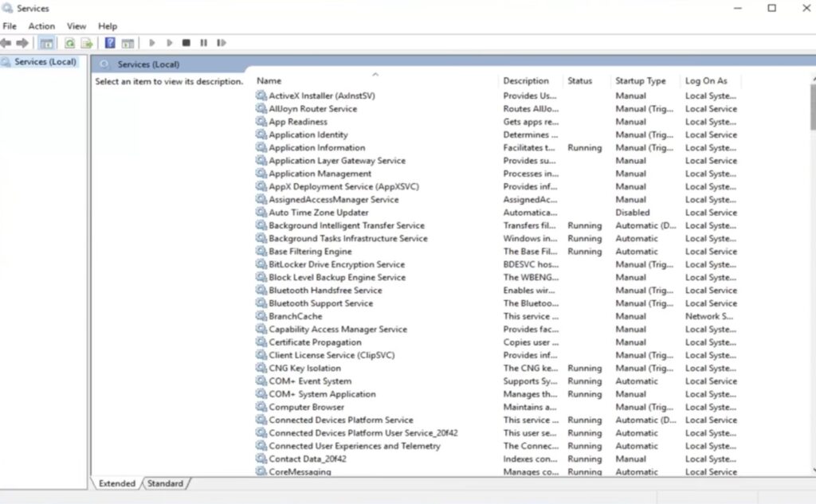Click the Disabled startup type cell
The image size is (816, 504).
tap(632, 213)
